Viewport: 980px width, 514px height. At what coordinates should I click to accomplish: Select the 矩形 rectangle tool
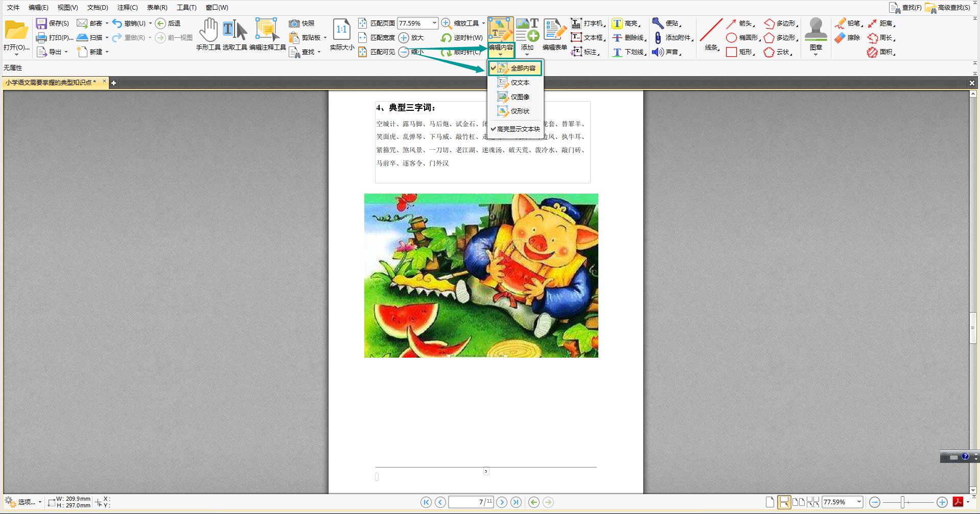click(741, 52)
